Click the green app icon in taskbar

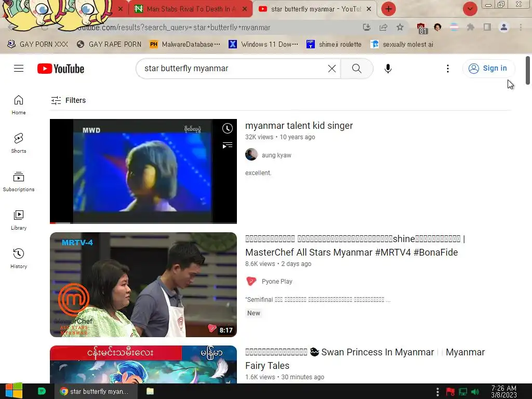point(42,391)
